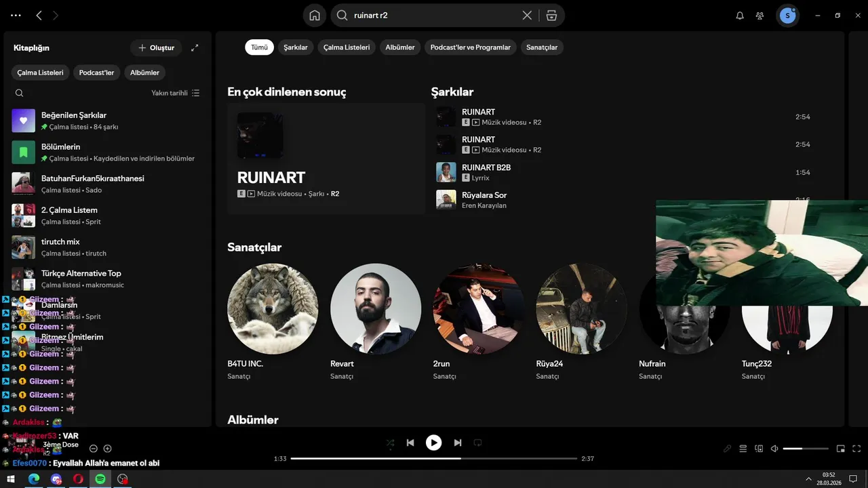
Task: Filter library by Podcast'ler
Action: click(x=96, y=73)
